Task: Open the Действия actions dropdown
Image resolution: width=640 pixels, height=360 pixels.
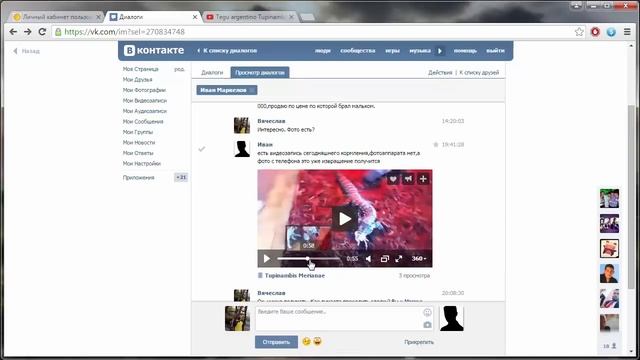Action: click(440, 73)
